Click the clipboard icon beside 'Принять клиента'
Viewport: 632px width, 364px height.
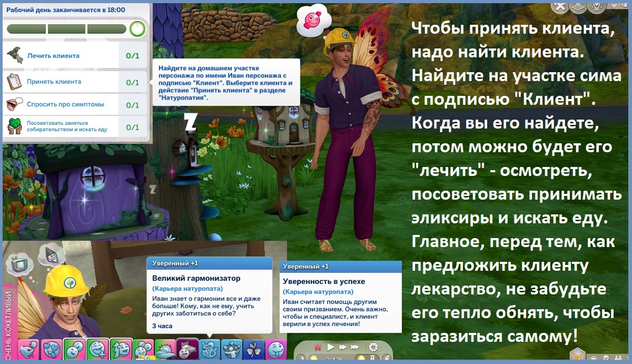[14, 81]
